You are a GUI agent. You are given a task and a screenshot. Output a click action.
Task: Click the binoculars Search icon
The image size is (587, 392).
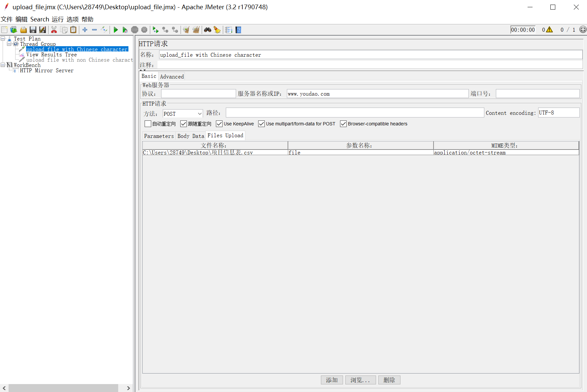(x=207, y=30)
